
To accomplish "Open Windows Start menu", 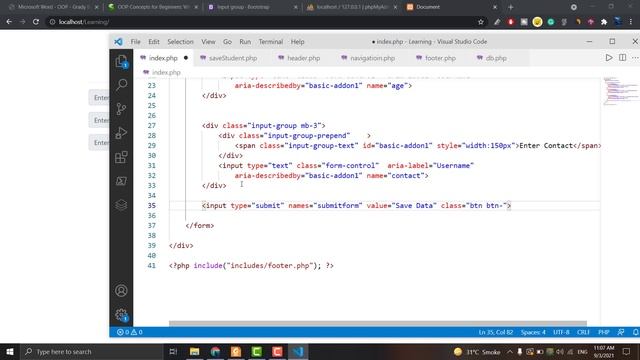I will (x=9, y=351).
